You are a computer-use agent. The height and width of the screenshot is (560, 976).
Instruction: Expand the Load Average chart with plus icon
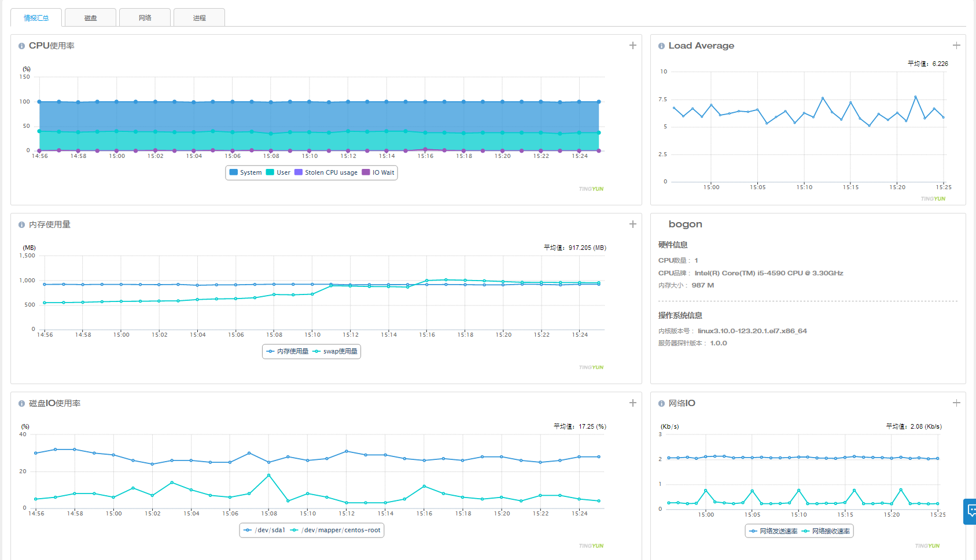pyautogui.click(x=956, y=45)
